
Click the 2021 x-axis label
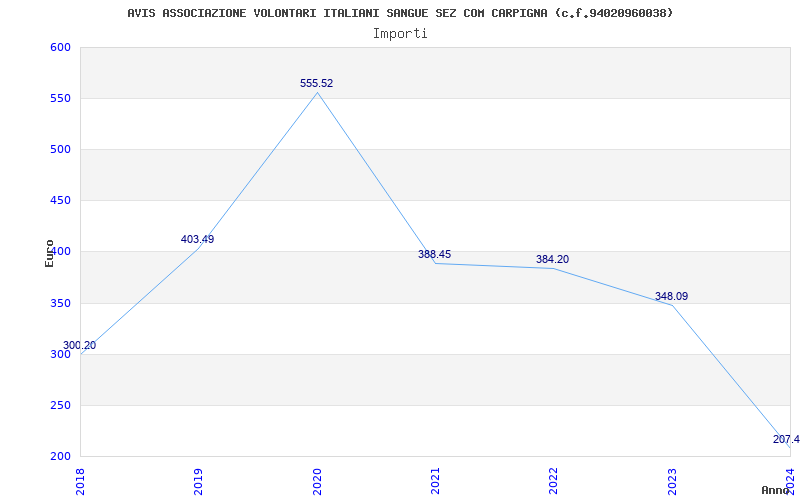click(435, 482)
